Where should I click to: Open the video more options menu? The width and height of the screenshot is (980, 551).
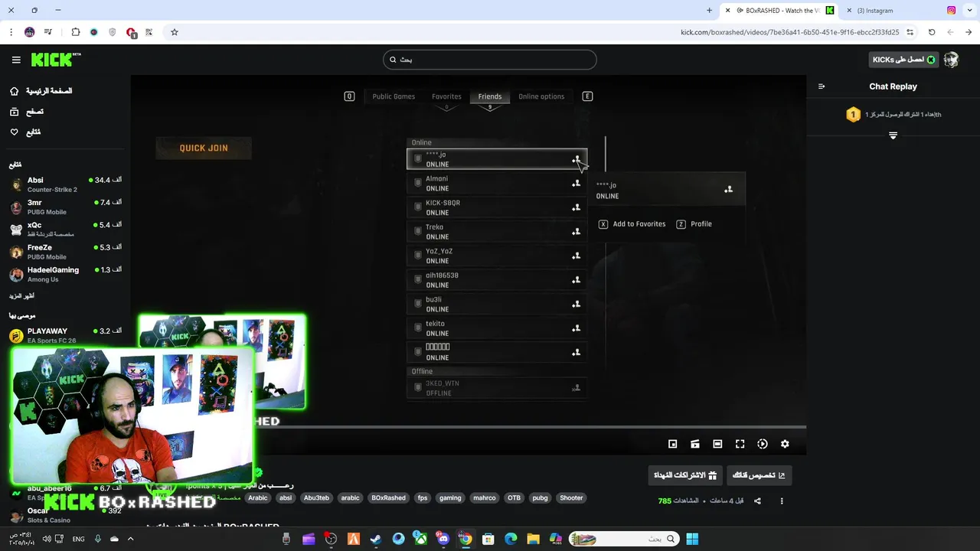tap(782, 501)
